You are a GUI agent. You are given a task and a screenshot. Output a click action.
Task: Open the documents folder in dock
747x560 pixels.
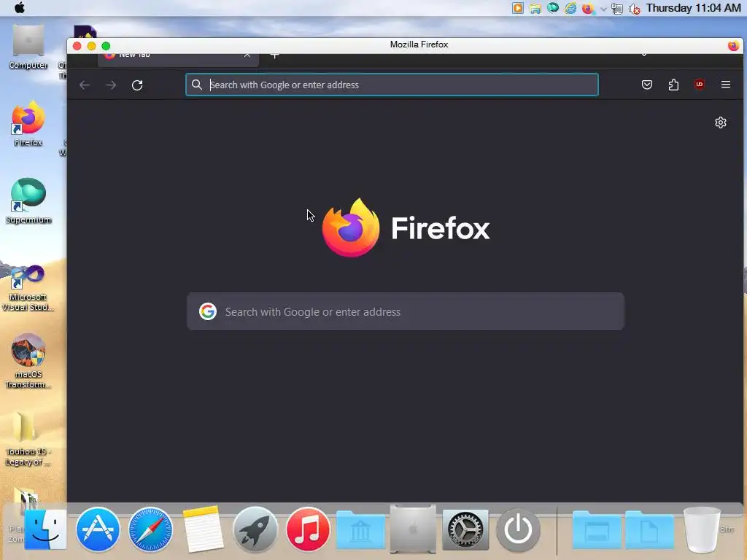click(649, 530)
